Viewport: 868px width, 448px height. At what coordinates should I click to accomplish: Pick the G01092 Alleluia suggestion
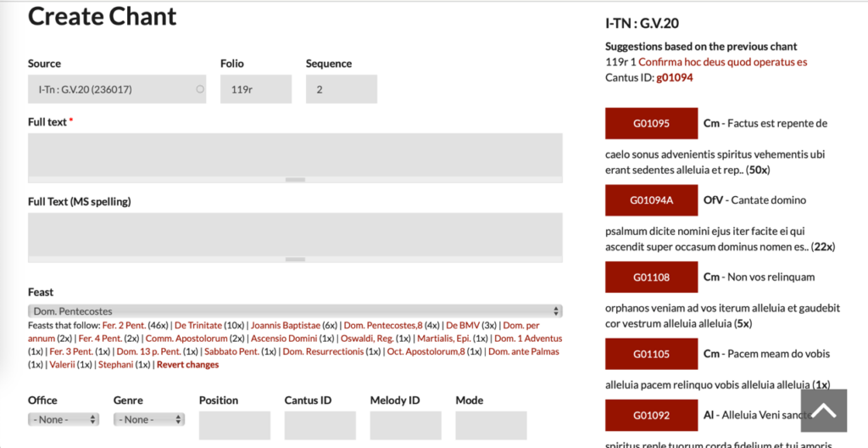[x=651, y=416]
